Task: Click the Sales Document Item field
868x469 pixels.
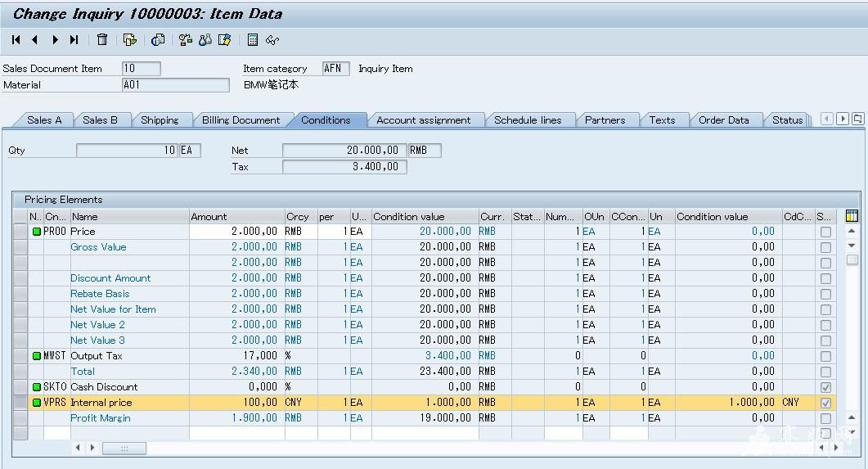Action: 142,69
